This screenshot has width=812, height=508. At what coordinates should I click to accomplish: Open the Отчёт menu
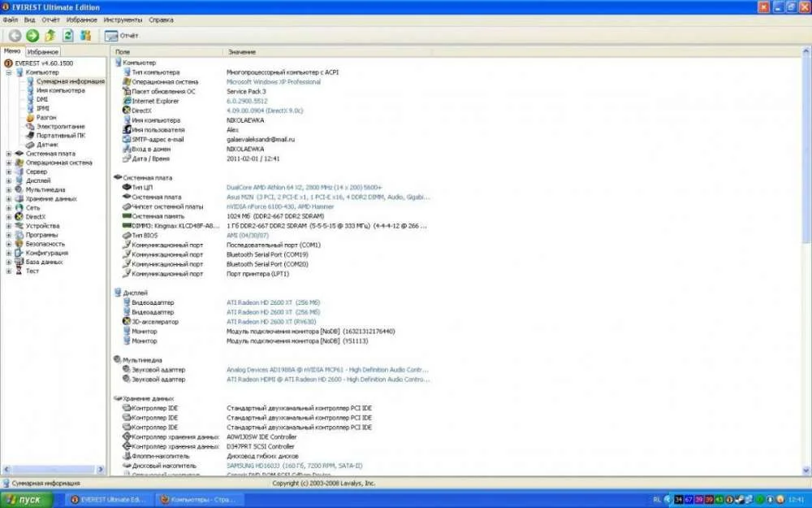[50, 20]
